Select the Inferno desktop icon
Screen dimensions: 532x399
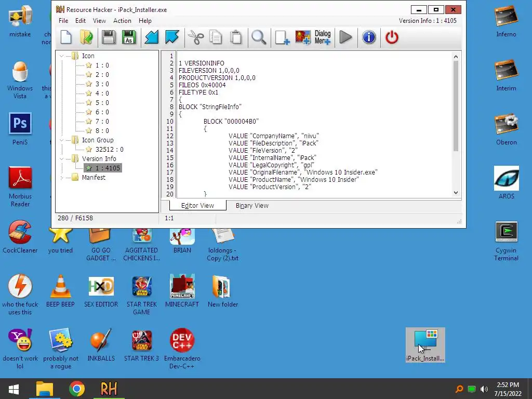tap(506, 21)
